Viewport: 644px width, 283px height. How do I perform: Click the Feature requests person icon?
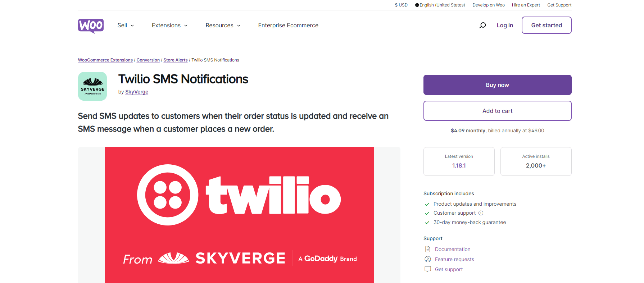(x=427, y=259)
